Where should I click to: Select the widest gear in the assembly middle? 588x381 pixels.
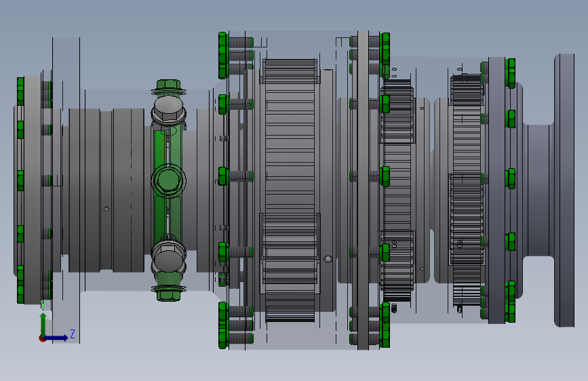[290, 190]
